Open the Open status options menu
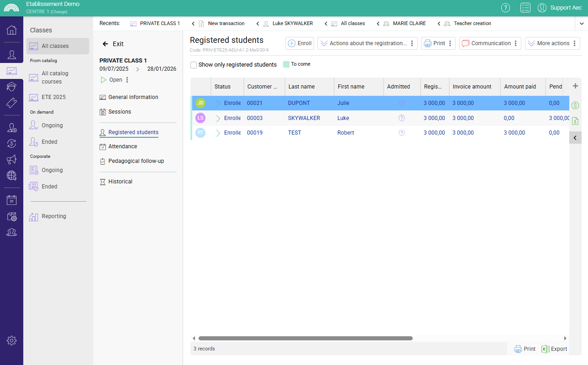The image size is (588, 365). click(x=127, y=80)
